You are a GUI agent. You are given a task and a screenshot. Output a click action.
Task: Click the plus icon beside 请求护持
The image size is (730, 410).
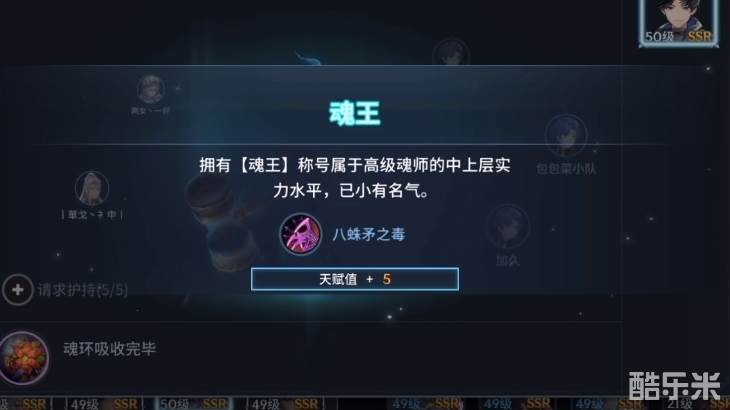pyautogui.click(x=18, y=290)
